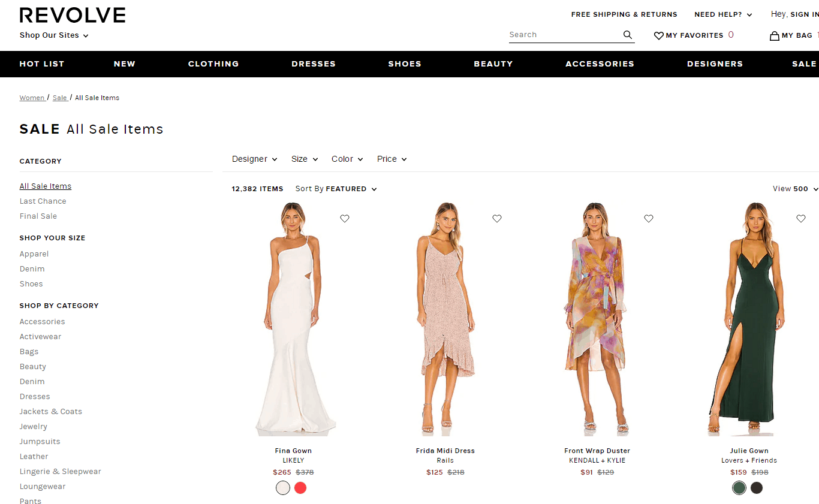Image resolution: width=819 pixels, height=504 pixels.
Task: Filter by Accessories in sidebar
Action: coord(43,322)
